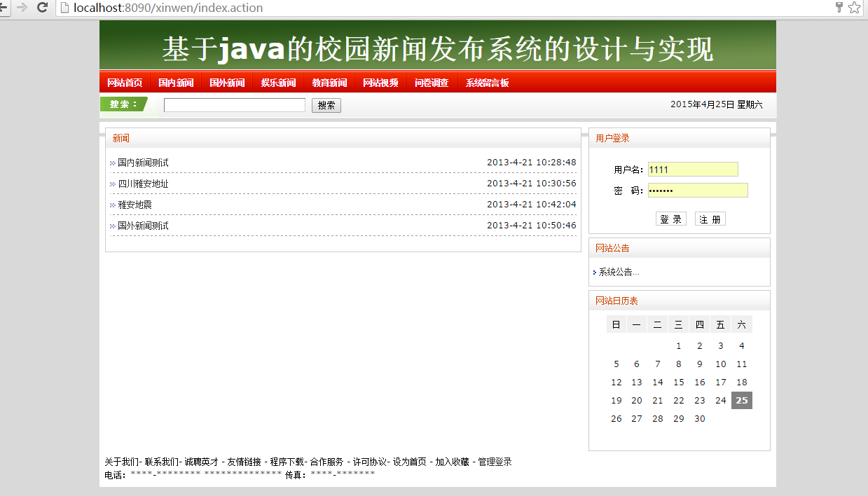
Task: Click the 友情链接 footer link
Action: coord(244,462)
